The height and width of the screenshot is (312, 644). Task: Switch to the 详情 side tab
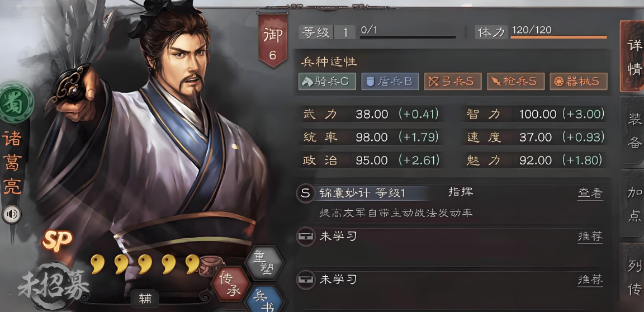click(x=632, y=56)
